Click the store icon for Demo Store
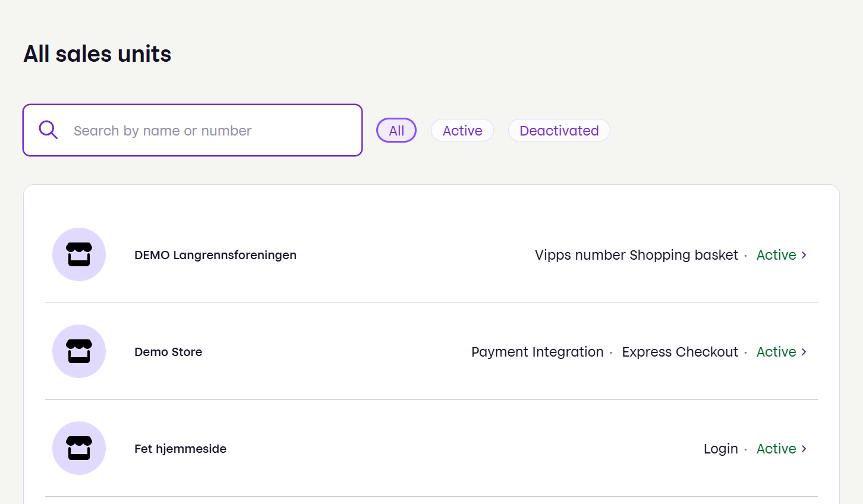 78,351
